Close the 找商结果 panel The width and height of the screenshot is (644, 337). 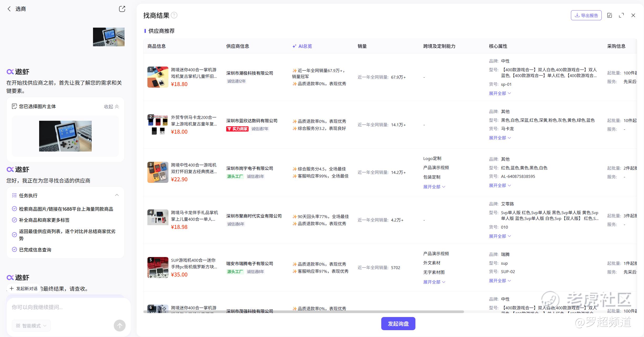pyautogui.click(x=633, y=15)
